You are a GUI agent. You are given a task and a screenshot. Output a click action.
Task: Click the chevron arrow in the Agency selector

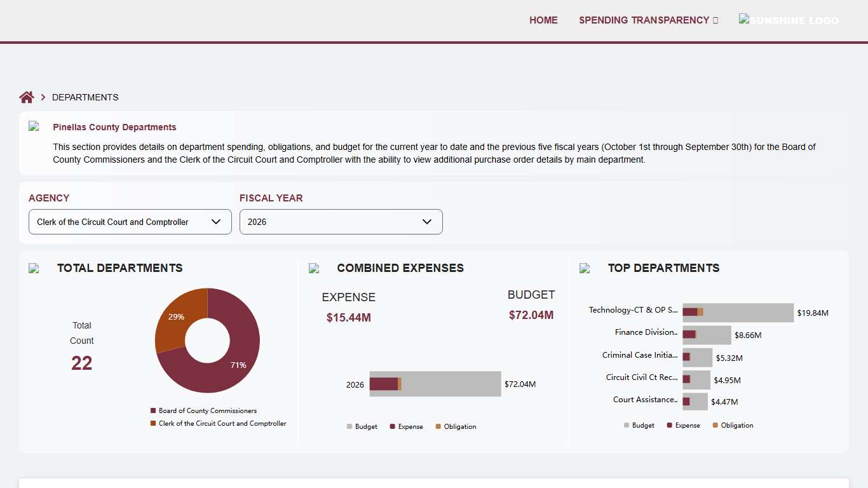[216, 222]
